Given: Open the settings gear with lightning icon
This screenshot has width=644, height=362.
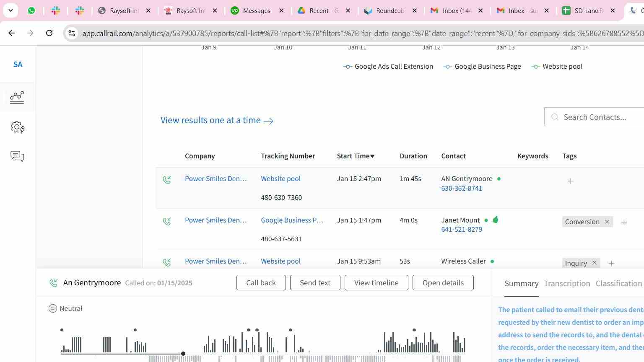Looking at the screenshot, I should (x=17, y=127).
